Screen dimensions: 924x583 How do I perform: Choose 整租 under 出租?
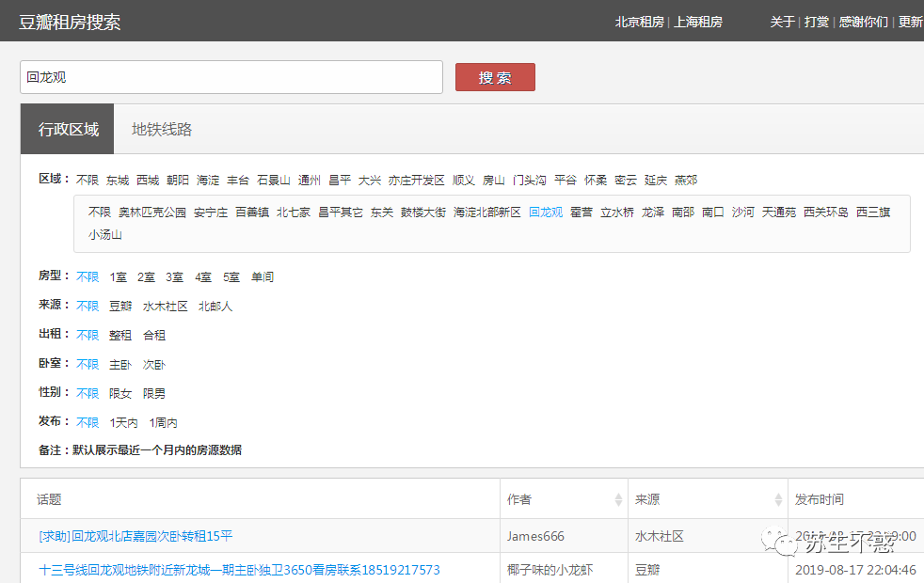coord(120,335)
